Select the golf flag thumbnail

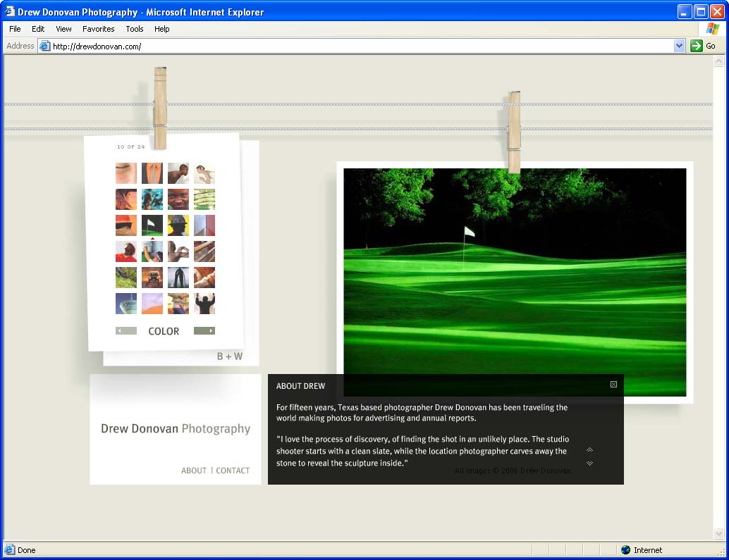click(x=152, y=225)
